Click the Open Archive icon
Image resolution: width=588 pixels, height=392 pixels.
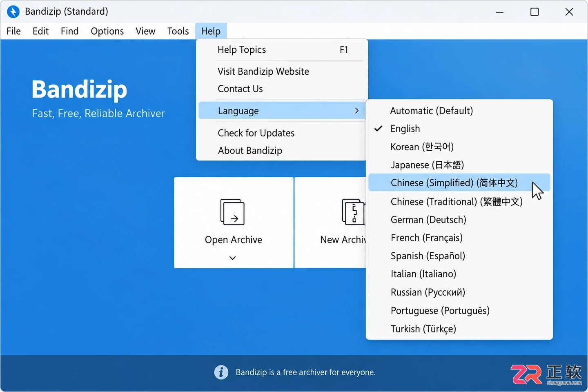click(x=232, y=212)
